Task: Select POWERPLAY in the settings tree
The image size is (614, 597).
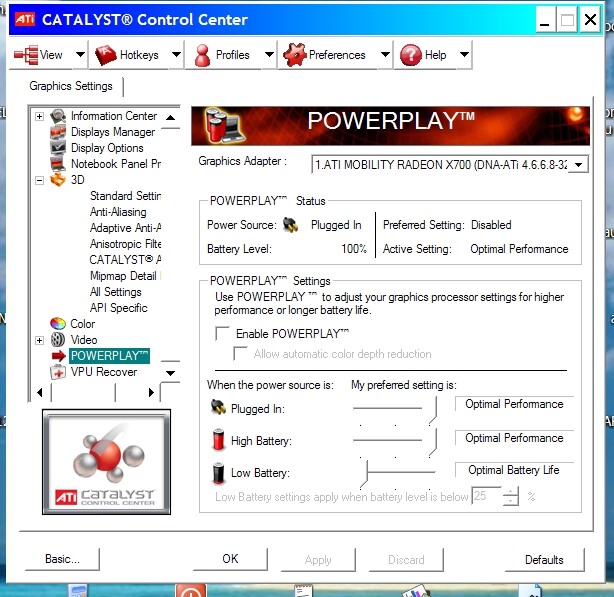Action: (x=109, y=356)
